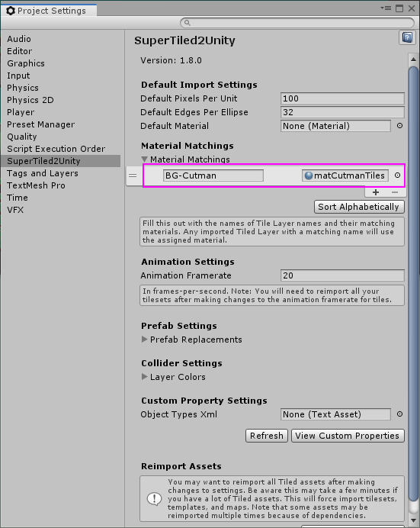Edit the Animation Framerate field
This screenshot has width=420, height=528.
[342, 275]
